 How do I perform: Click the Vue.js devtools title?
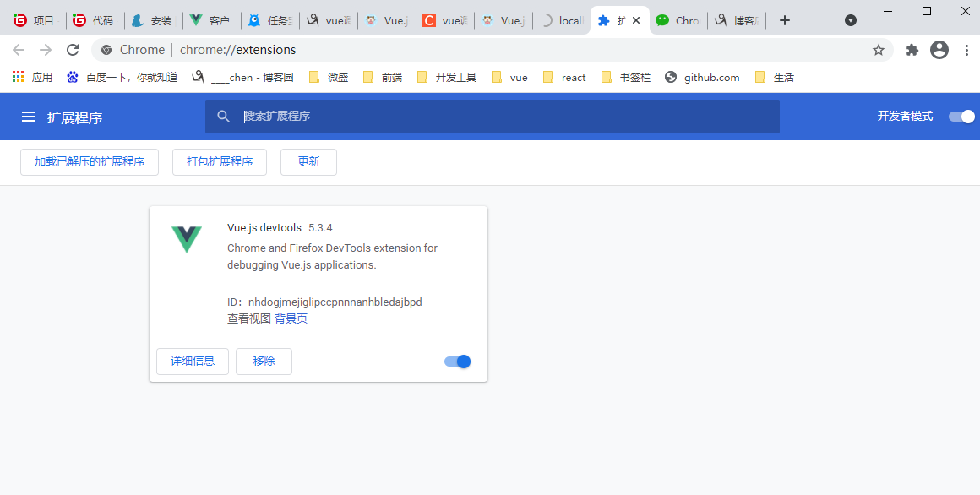pos(264,227)
